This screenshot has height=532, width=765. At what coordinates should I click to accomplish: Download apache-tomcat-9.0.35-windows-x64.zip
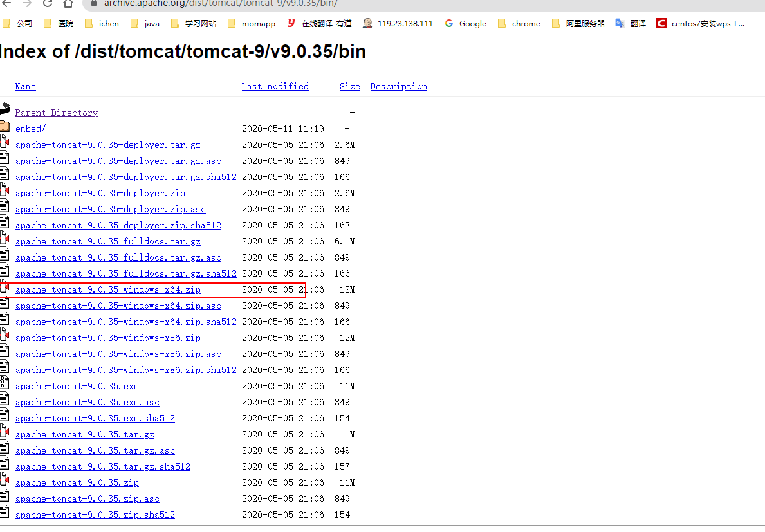click(x=107, y=289)
